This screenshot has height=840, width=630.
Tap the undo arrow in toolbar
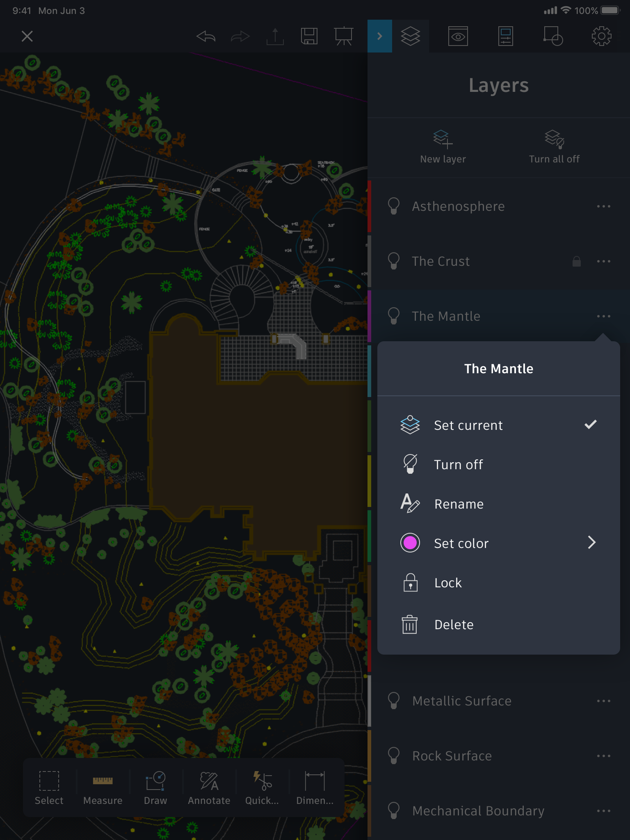[206, 37]
